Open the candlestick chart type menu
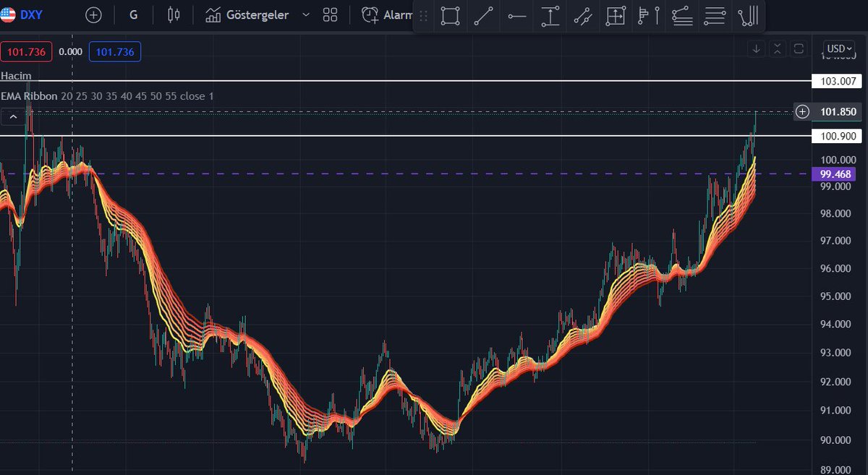The image size is (868, 475). [173, 14]
